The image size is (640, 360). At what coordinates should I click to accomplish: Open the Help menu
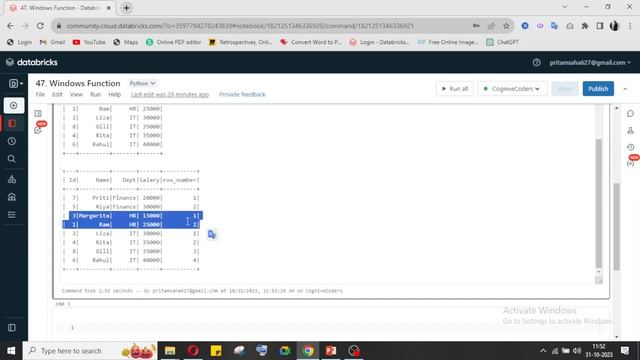point(114,94)
